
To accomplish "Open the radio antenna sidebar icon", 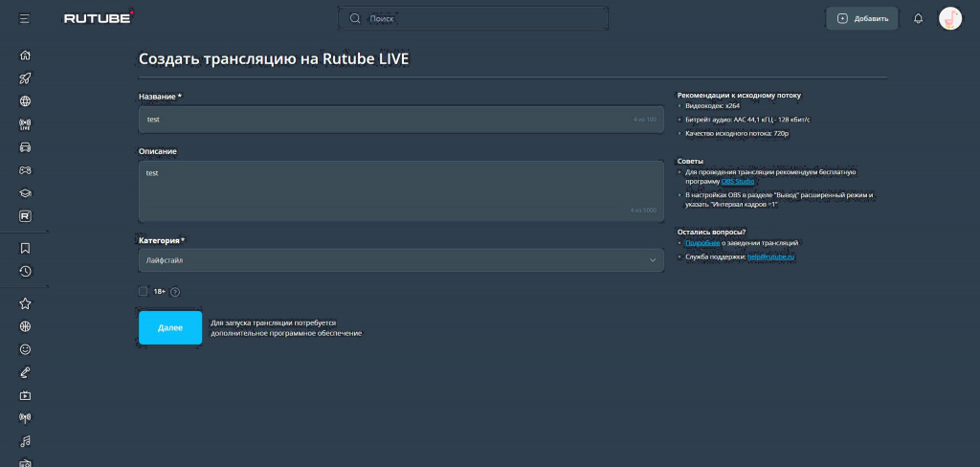I will pos(25,418).
